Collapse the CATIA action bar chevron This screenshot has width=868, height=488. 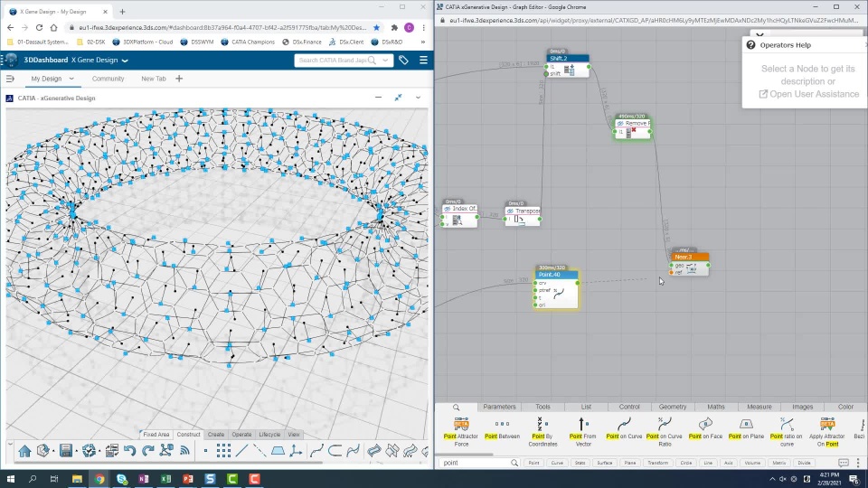coord(11,443)
